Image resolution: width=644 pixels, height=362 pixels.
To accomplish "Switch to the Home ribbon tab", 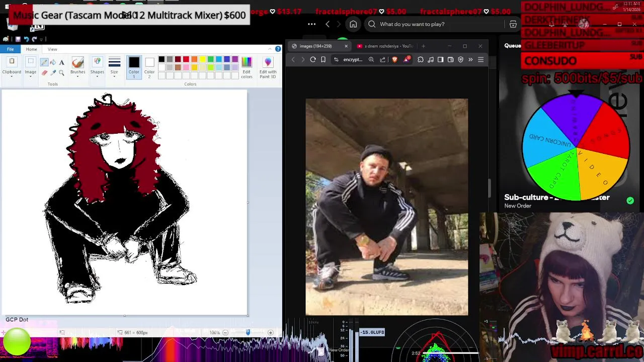I will [31, 49].
